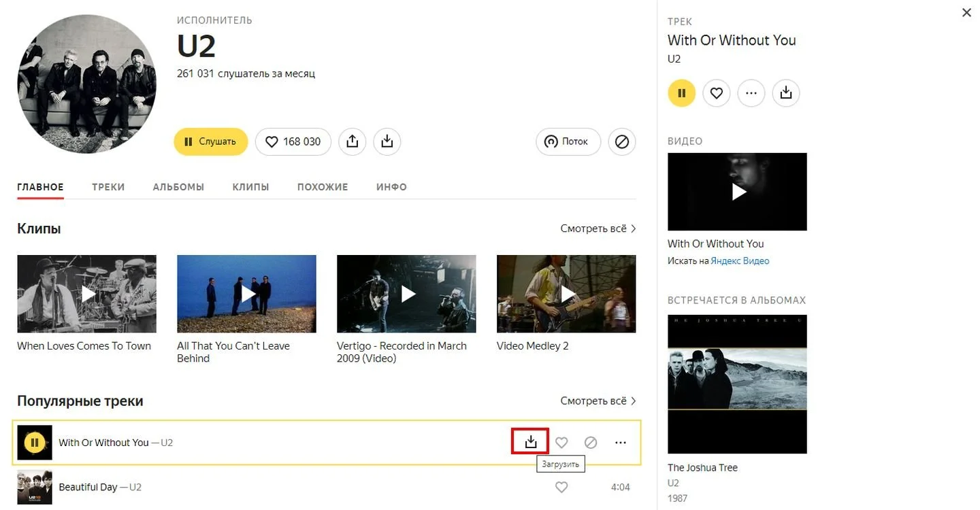Screen dimensions: 980x510
Task: Switch to the Главное tab
Action: click(x=41, y=187)
